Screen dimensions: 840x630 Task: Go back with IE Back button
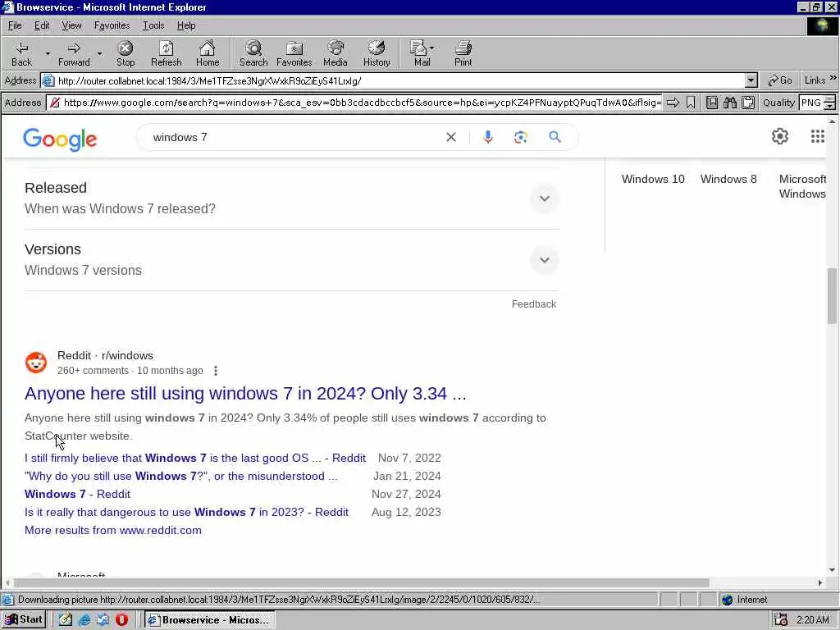[x=21, y=53]
